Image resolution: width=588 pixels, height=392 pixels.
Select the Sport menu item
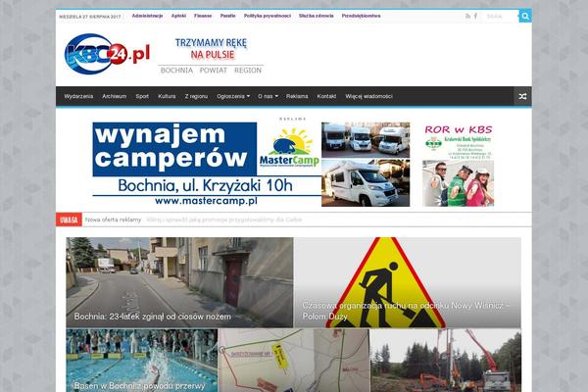click(142, 96)
